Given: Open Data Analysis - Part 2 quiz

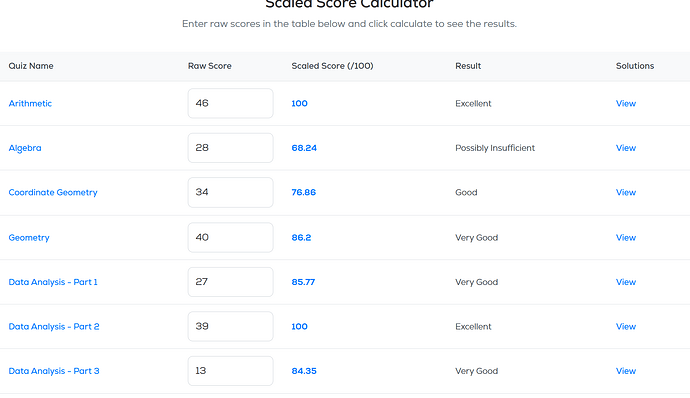Looking at the screenshot, I should (x=54, y=326).
